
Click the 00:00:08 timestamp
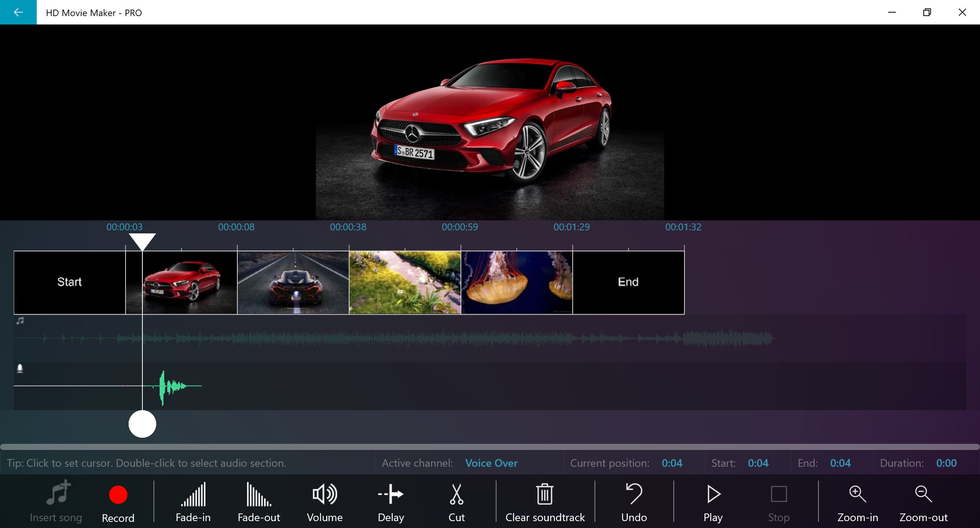pos(236,227)
